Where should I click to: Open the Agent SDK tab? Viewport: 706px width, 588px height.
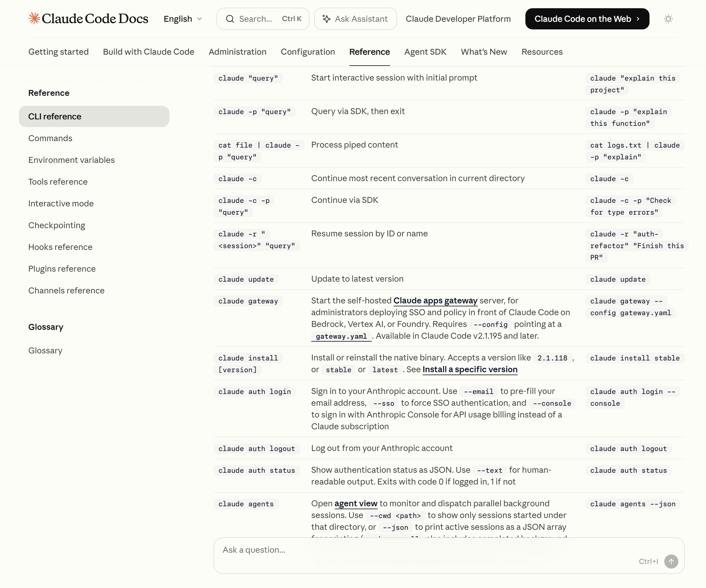(425, 52)
